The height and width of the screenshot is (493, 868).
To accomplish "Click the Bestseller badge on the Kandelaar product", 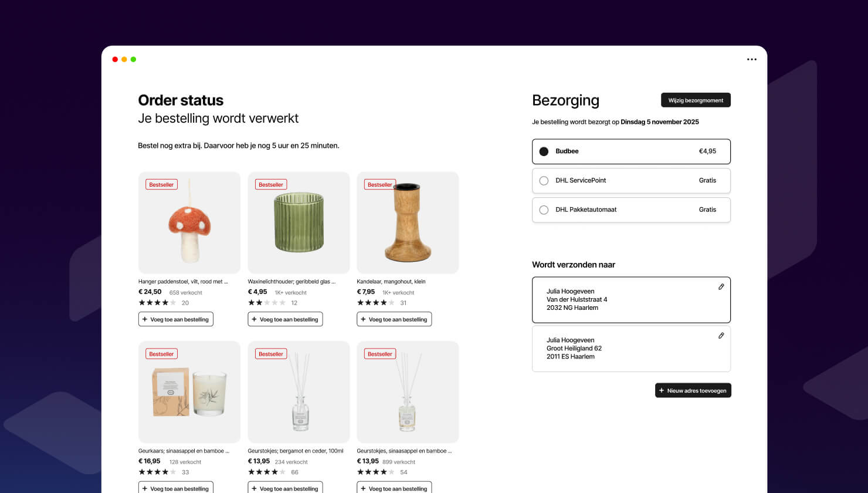I will pyautogui.click(x=379, y=184).
